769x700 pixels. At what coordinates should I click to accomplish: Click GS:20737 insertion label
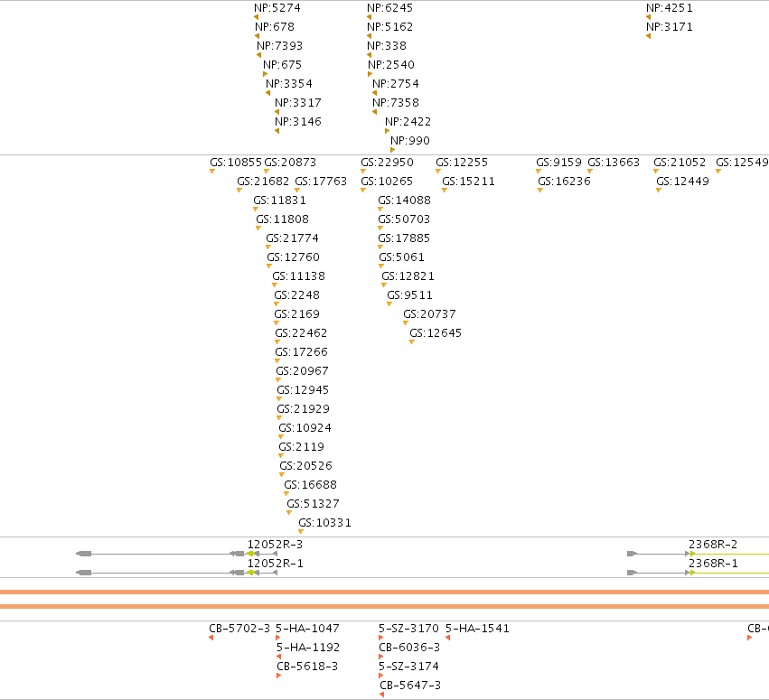(429, 314)
